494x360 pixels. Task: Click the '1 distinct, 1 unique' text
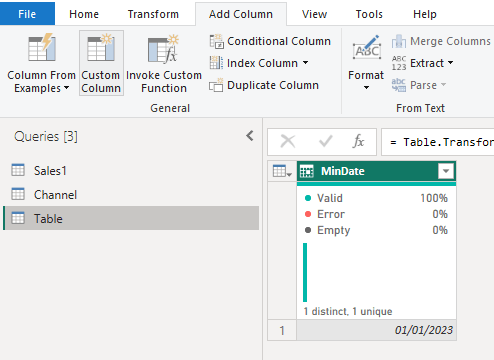[x=348, y=311]
